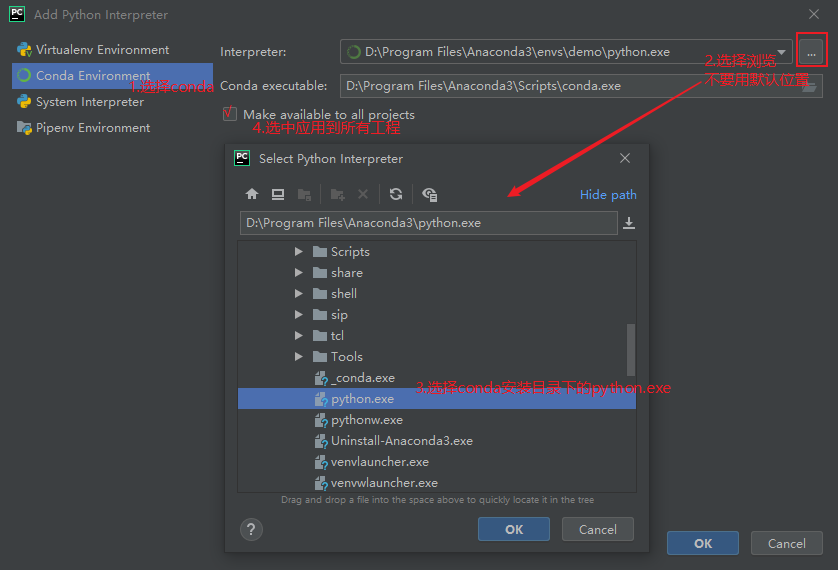The height and width of the screenshot is (570, 838).
Task: Click OK in Add Python Interpreter dialog
Action: [x=703, y=543]
